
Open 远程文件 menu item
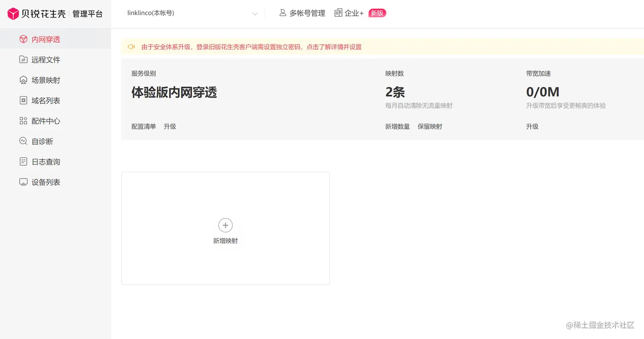click(x=55, y=60)
